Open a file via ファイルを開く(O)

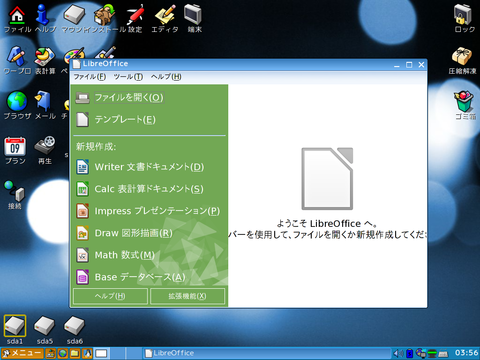[x=120, y=98]
